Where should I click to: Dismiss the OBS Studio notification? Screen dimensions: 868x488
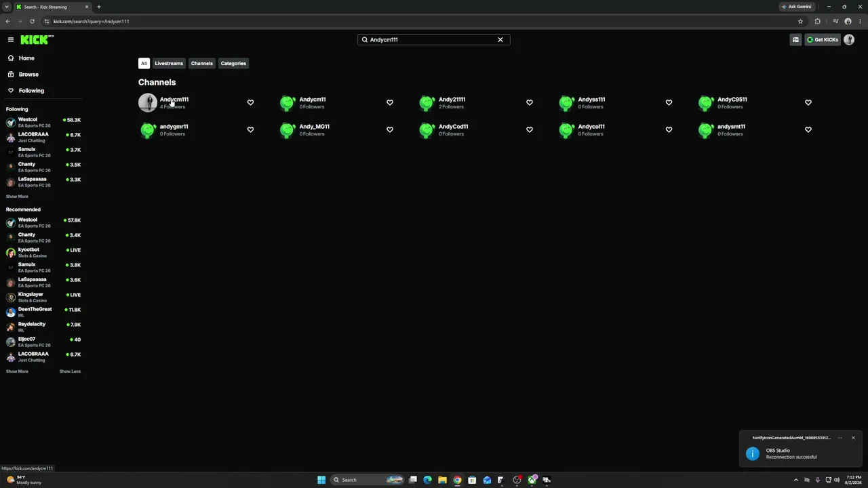853,438
